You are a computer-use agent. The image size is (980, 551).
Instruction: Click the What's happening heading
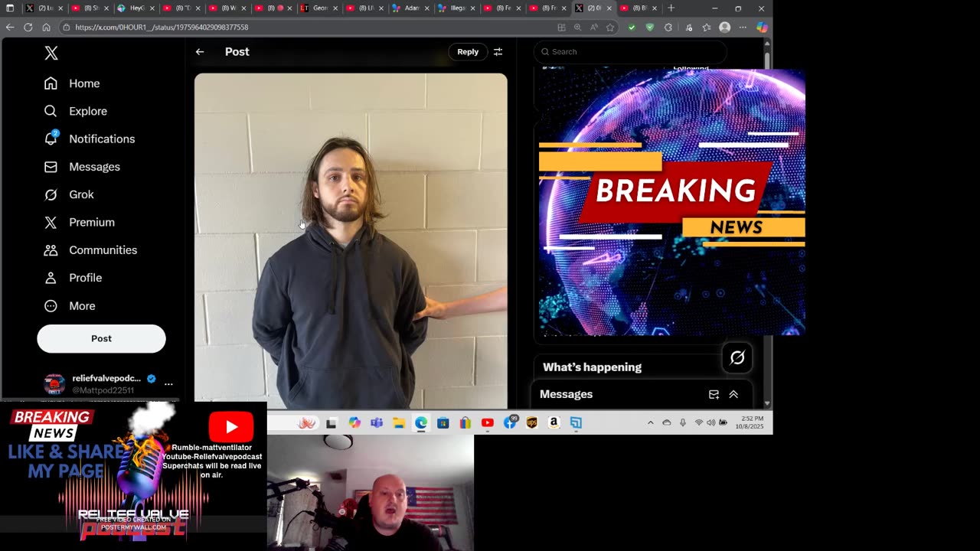coord(592,367)
